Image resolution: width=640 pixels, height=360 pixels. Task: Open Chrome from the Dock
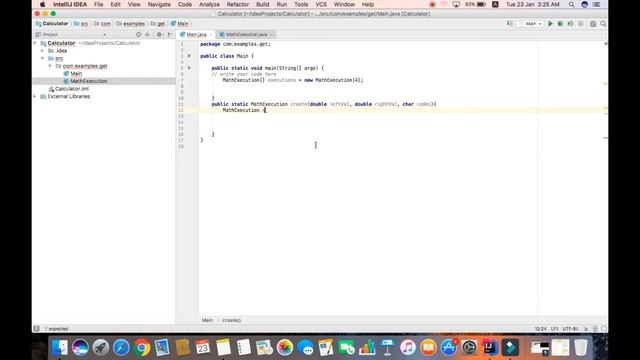pos(142,348)
